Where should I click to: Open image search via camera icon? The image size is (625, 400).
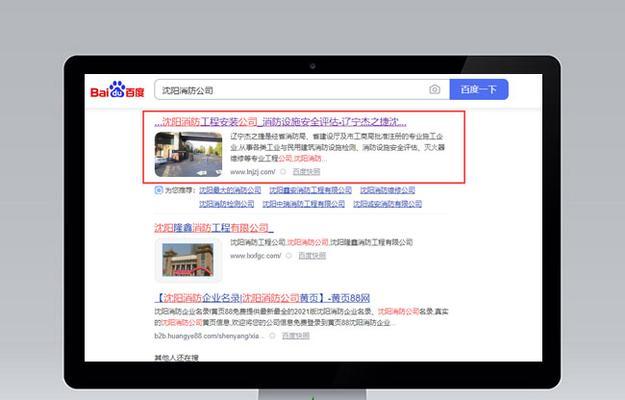tap(434, 90)
